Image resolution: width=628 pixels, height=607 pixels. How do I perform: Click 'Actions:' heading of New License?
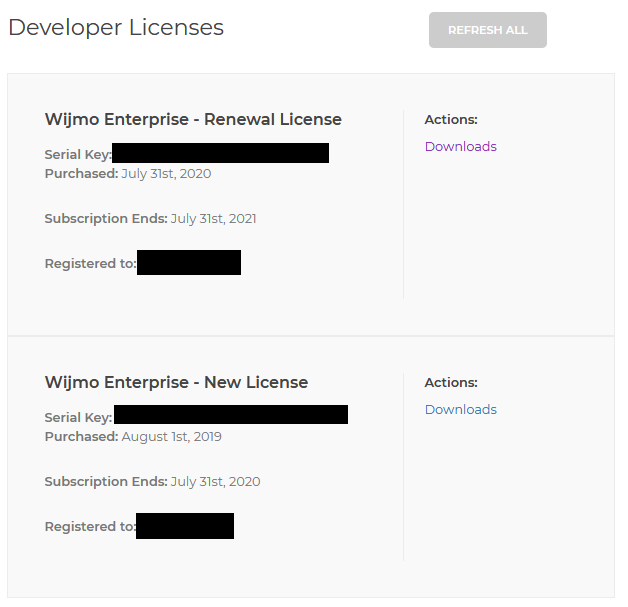(451, 383)
